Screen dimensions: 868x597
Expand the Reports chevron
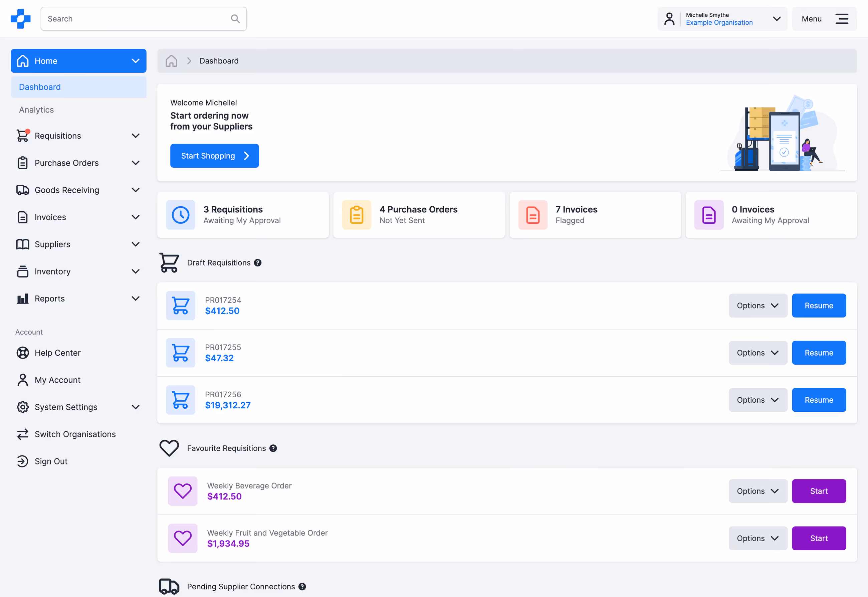click(136, 298)
